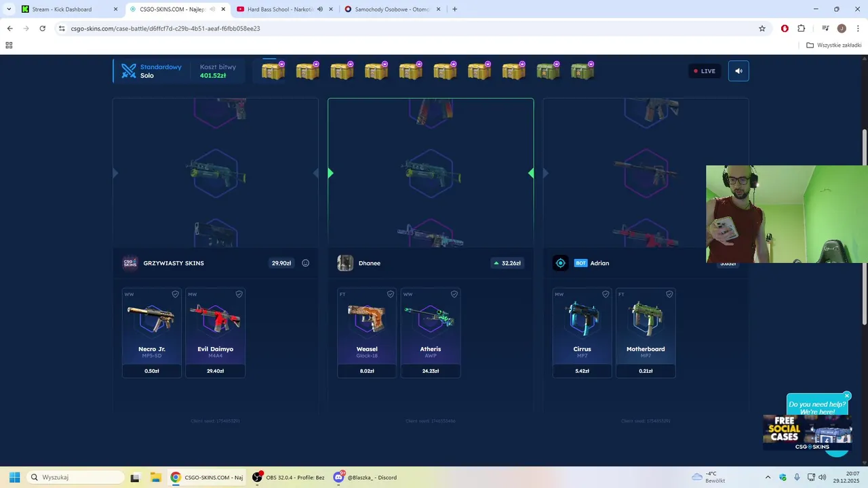Click the crossed swords Standardowy Solo icon
This screenshot has width=868, height=488.
click(129, 71)
